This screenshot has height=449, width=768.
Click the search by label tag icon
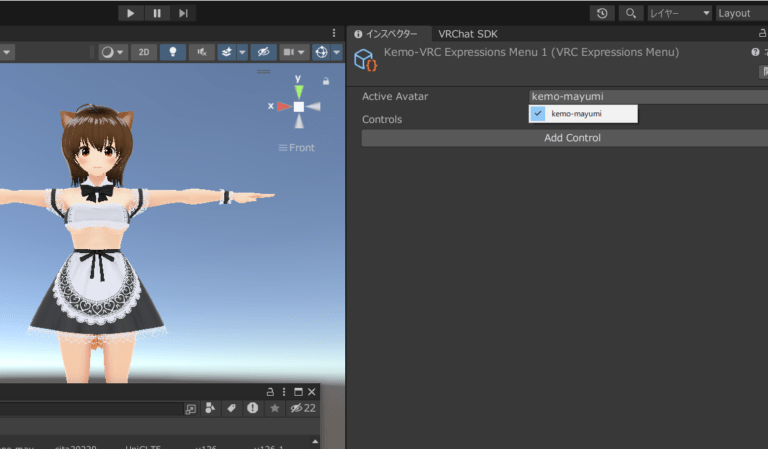tap(231, 408)
